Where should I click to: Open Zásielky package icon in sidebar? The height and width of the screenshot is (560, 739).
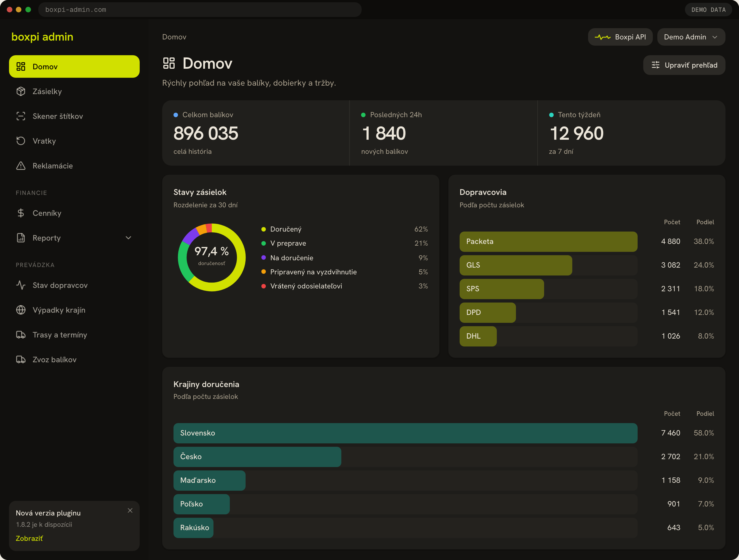tap(21, 91)
